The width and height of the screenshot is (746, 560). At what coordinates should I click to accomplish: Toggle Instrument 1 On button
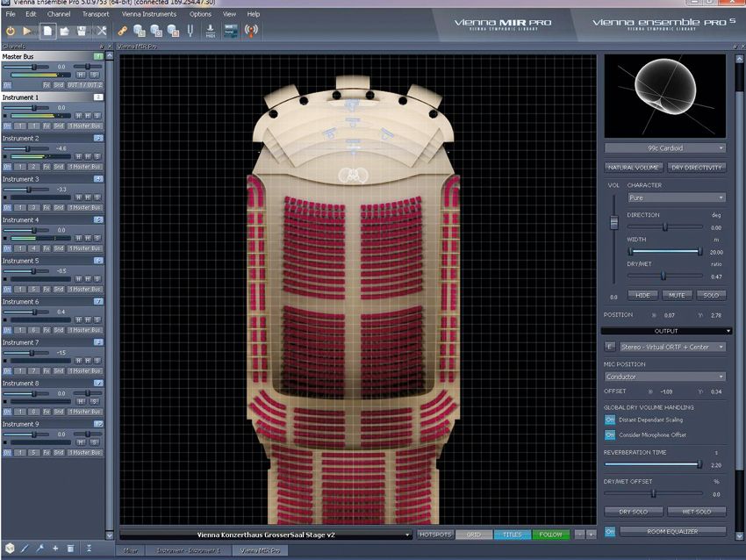7,126
